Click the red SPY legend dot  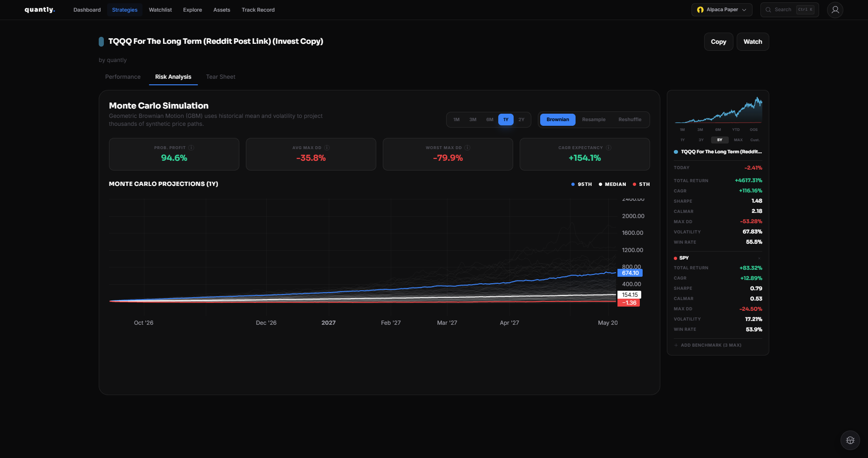pyautogui.click(x=675, y=258)
